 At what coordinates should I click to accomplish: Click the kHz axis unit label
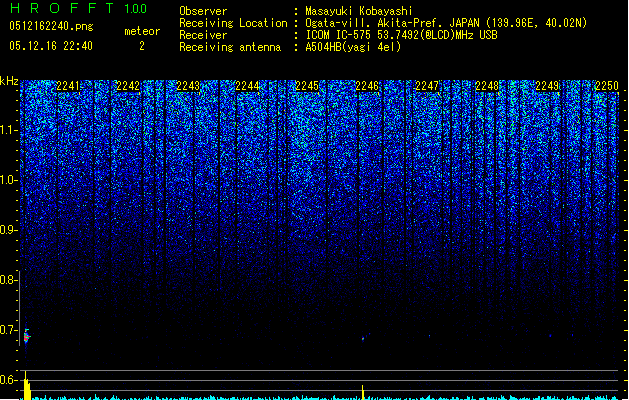9,81
